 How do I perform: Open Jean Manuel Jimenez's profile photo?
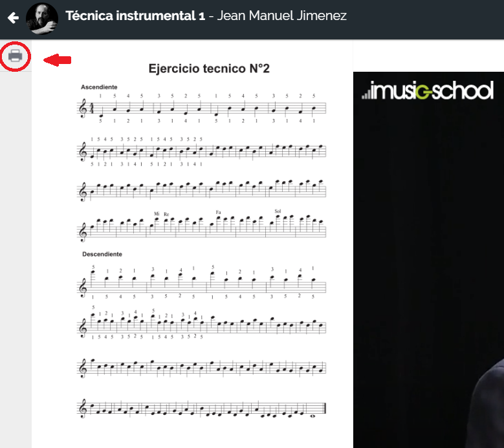coord(42,19)
